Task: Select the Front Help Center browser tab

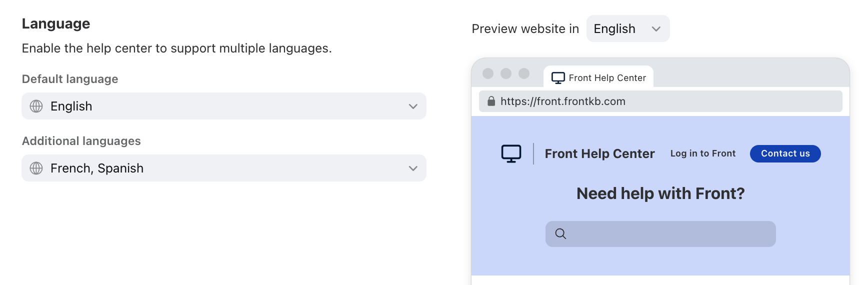Action: tap(598, 77)
